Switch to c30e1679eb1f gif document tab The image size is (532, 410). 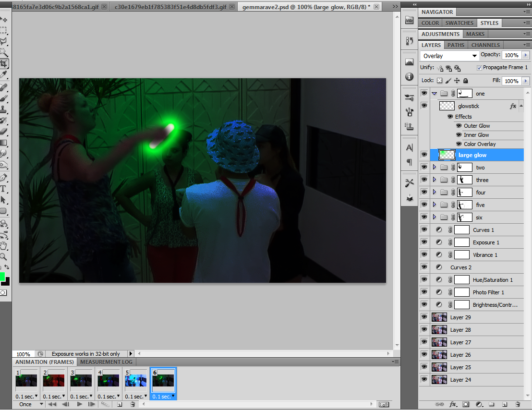click(170, 7)
